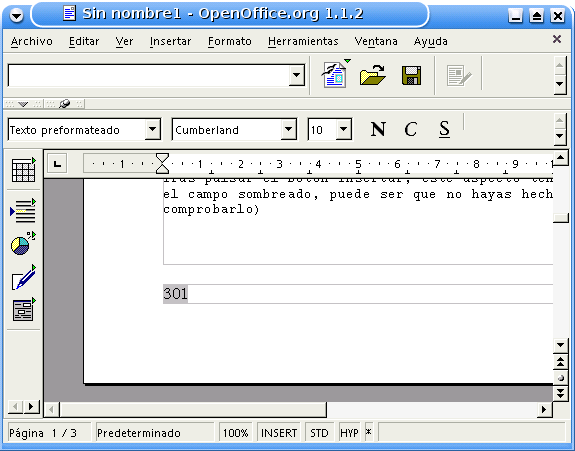Open the Formato menu
Screen dimensions: 575x451
pos(230,41)
